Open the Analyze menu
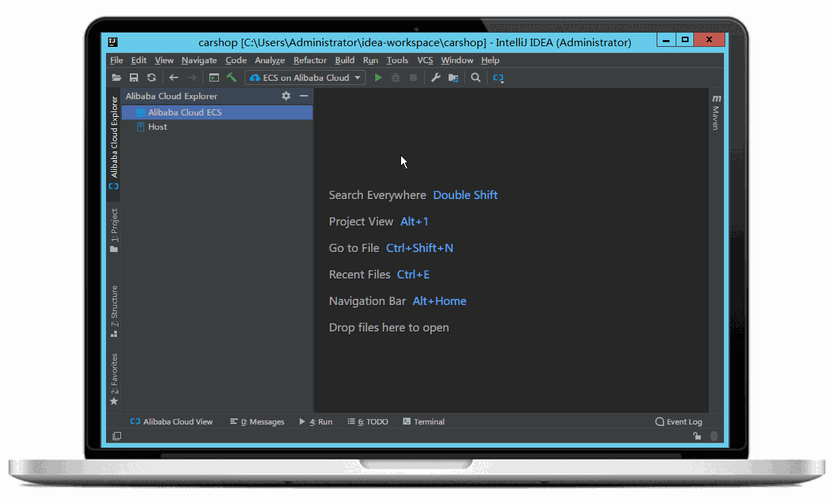This screenshot has width=832, height=504. (270, 60)
